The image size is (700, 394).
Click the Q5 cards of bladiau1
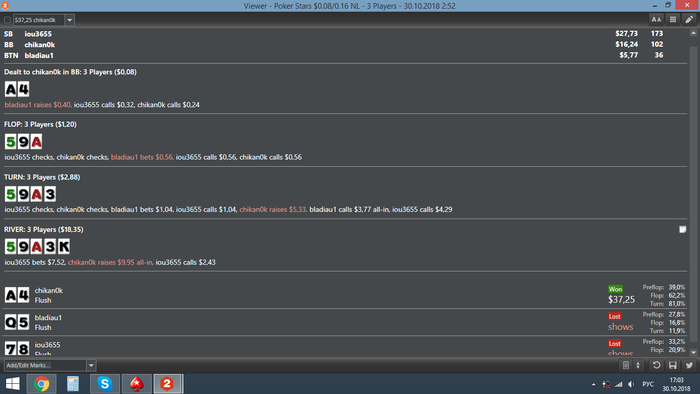[x=17, y=322]
